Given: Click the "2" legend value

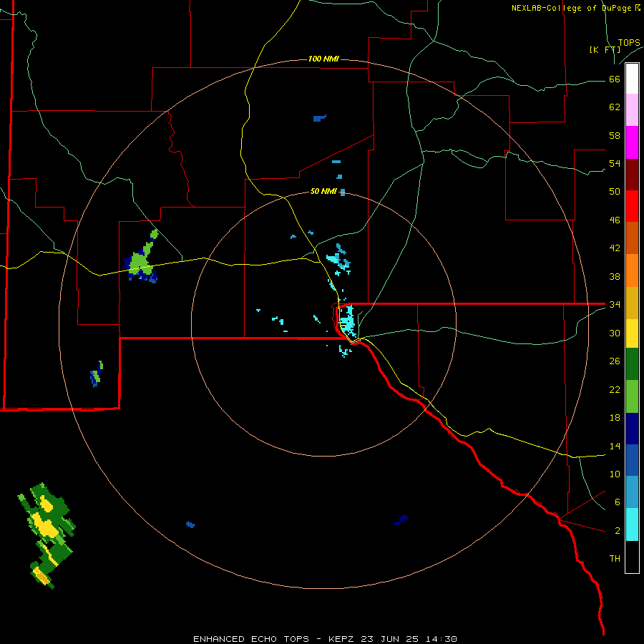Looking at the screenshot, I should pos(617,531).
